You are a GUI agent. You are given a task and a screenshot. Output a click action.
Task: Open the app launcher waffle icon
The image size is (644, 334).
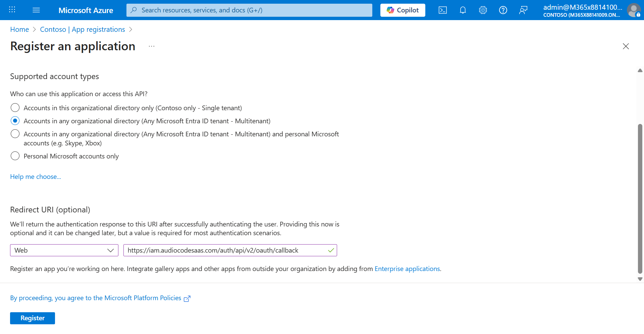pyautogui.click(x=12, y=10)
